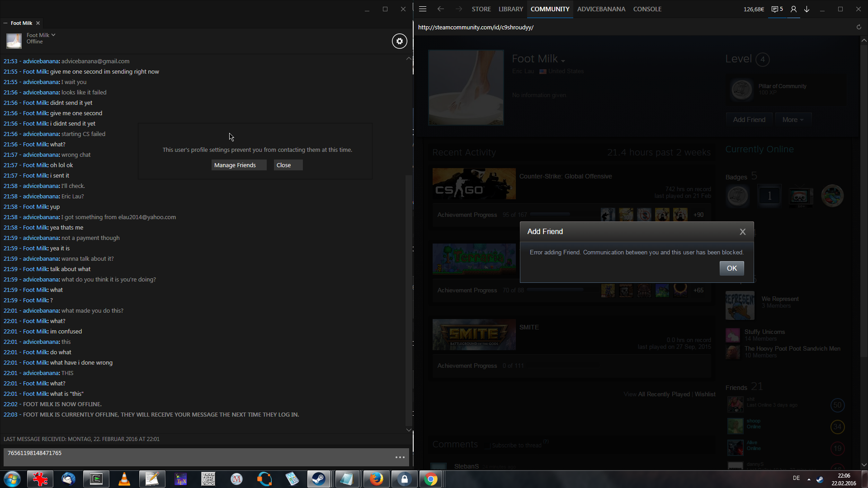Go back with the left arrow
This screenshot has width=868, height=488.
440,9
